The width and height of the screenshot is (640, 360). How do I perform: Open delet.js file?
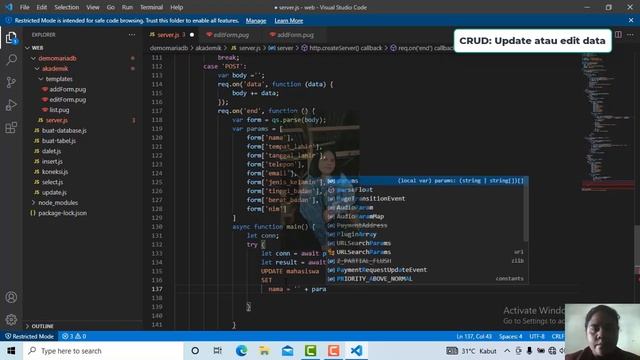(51, 151)
